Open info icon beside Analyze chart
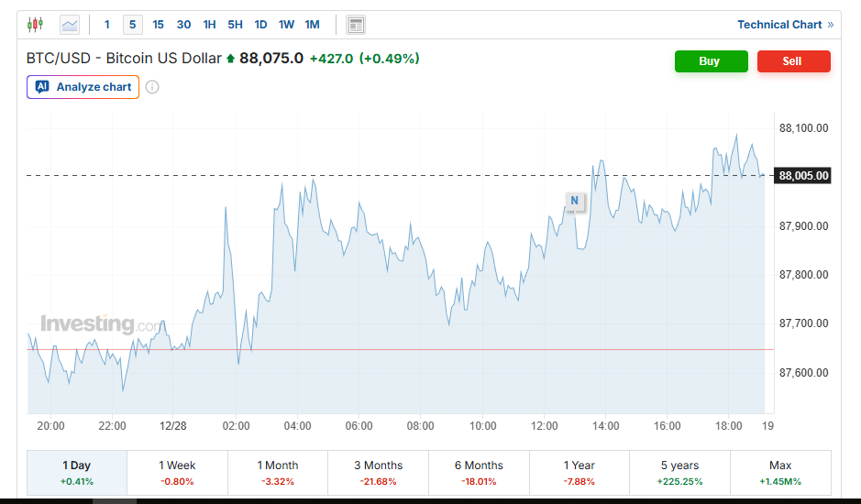Screen dimensions: 861x504 pos(152,87)
